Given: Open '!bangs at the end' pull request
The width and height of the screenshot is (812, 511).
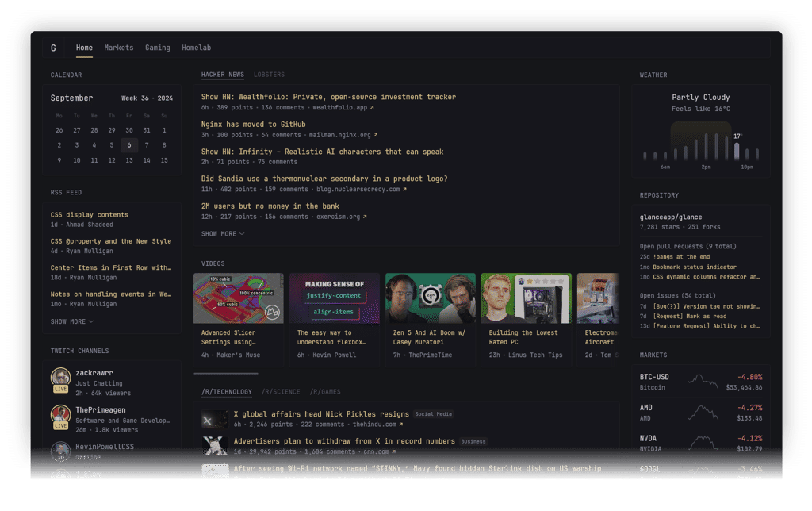Looking at the screenshot, I should tap(681, 257).
